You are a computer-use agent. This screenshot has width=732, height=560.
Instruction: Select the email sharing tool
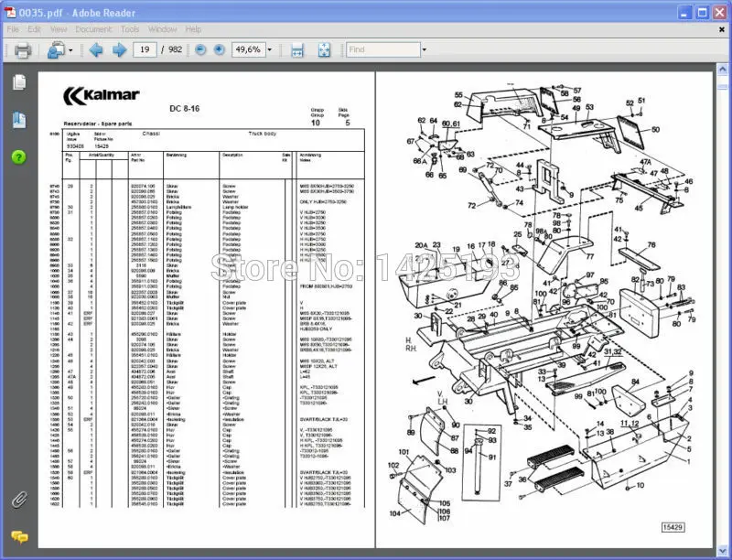click(55, 49)
